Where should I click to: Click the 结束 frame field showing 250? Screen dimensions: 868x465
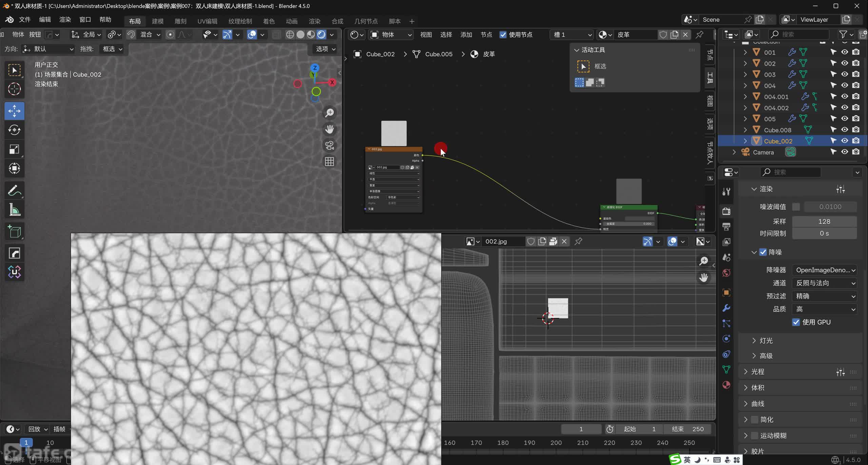687,429
